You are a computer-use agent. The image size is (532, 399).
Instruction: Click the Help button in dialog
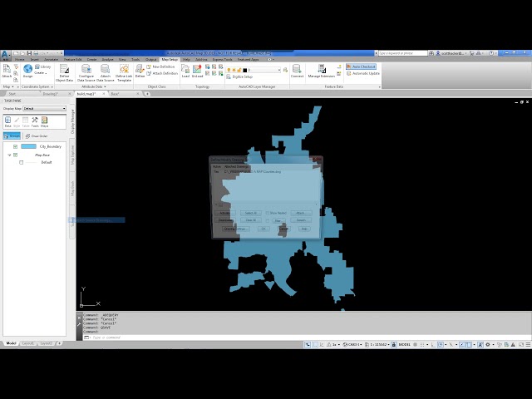click(x=304, y=229)
